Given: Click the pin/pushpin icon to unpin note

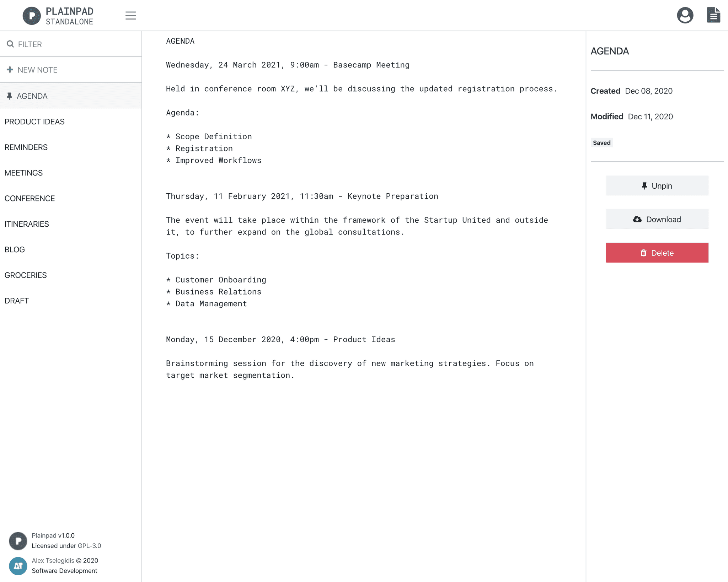Looking at the screenshot, I should tap(643, 186).
